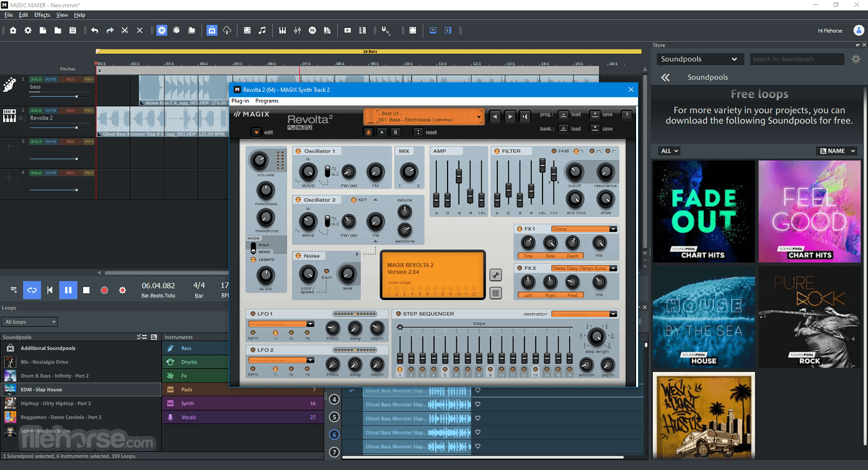Open the All loops dropdown

point(30,322)
